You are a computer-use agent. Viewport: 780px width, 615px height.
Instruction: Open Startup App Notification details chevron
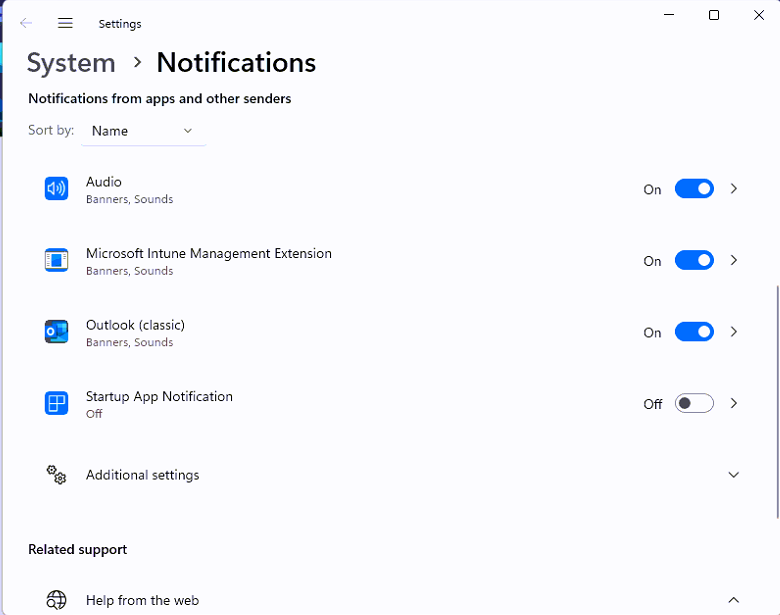coord(734,403)
